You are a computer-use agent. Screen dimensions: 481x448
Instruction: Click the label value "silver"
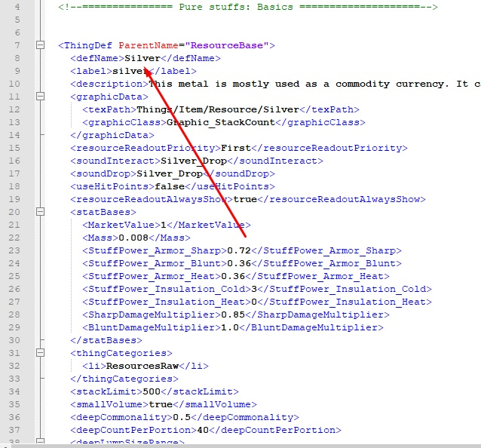coord(130,71)
